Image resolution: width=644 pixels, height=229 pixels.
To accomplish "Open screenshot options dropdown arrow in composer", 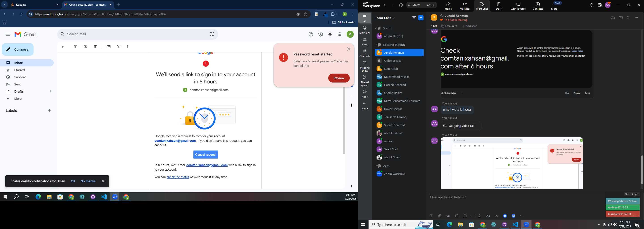I will pyautogui.click(x=471, y=216).
